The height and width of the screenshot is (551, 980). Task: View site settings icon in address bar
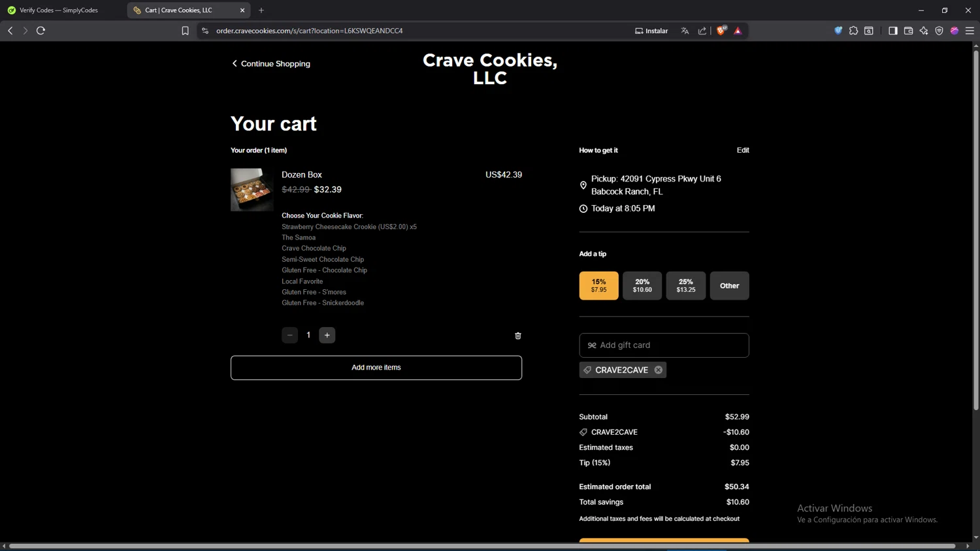pos(205,31)
